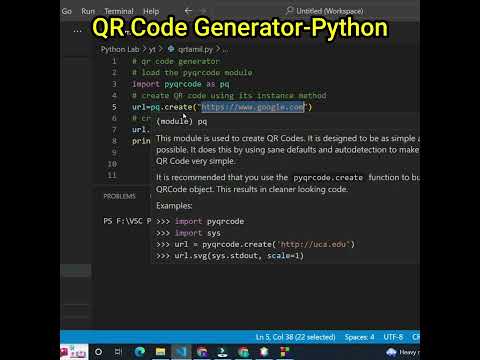Click Windows search circle on taskbar
The height and width of the screenshot is (360, 480).
point(98,352)
